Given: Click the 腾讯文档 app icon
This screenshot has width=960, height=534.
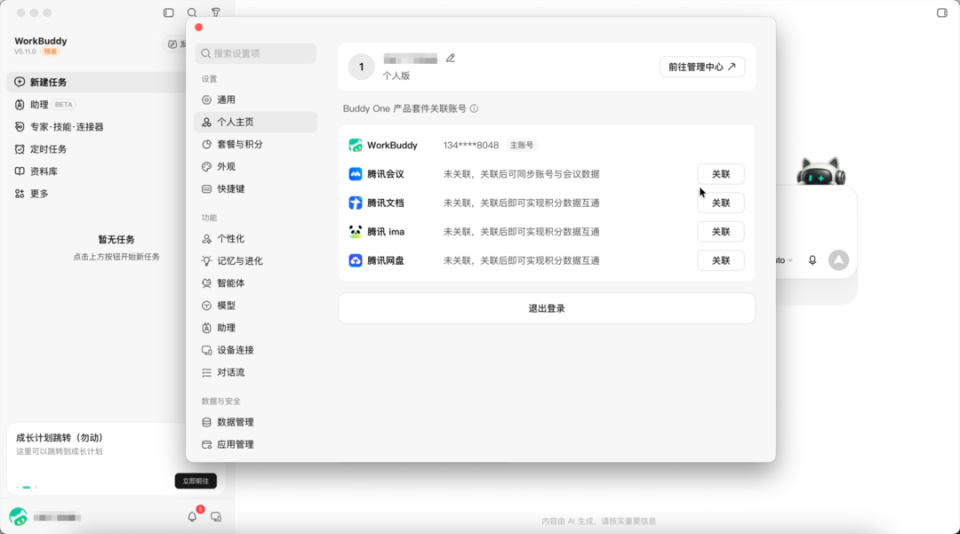Looking at the screenshot, I should [x=355, y=203].
